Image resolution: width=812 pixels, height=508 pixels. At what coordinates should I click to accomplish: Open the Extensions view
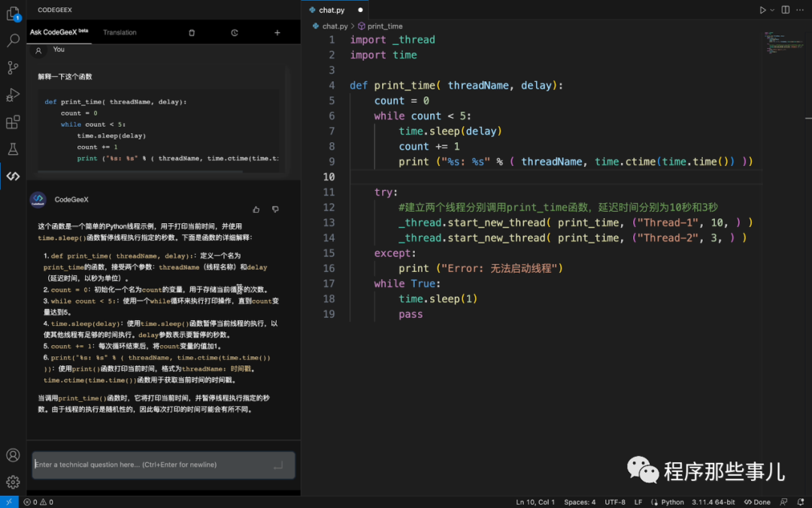pyautogui.click(x=13, y=121)
